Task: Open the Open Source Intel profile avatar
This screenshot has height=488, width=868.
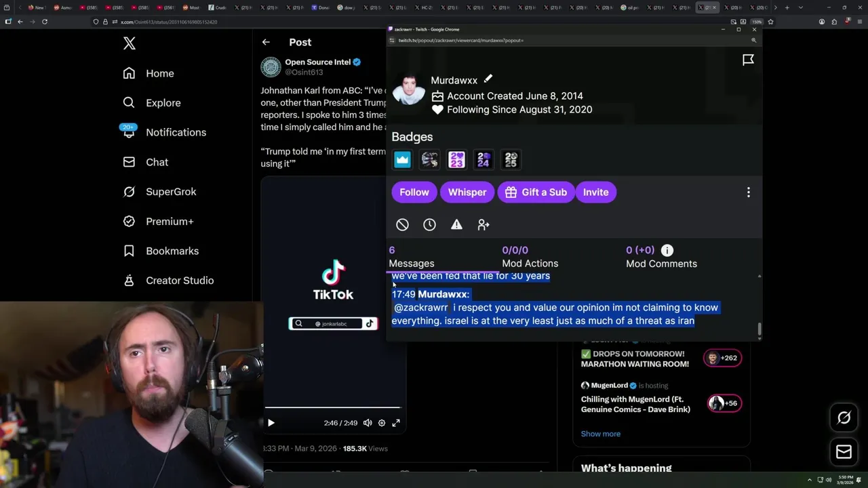Action: click(x=271, y=66)
